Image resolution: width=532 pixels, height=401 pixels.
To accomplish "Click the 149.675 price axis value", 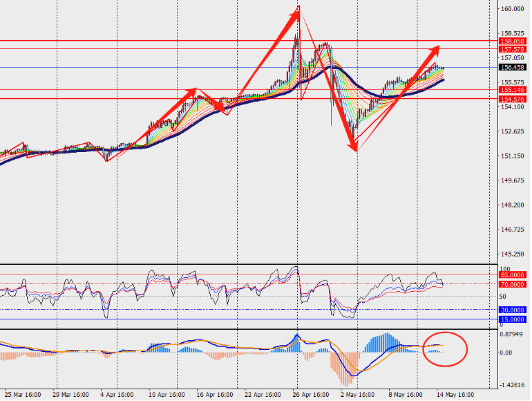I will point(513,180).
